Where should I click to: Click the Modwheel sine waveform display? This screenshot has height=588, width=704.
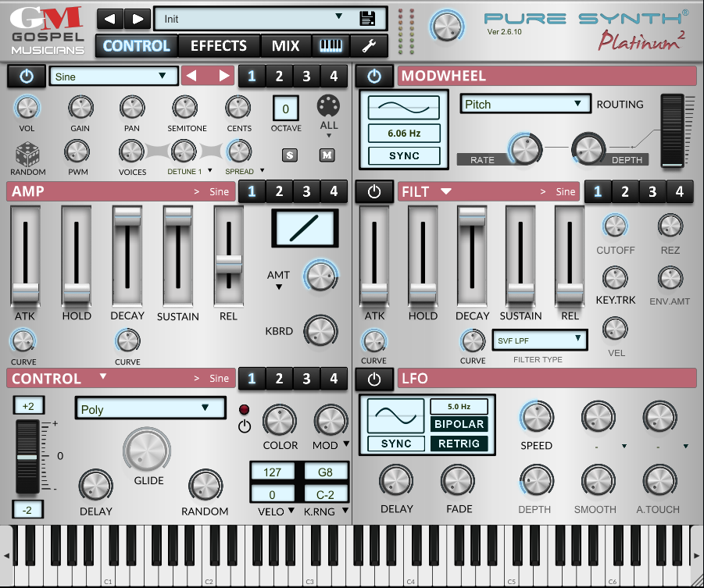pos(404,107)
